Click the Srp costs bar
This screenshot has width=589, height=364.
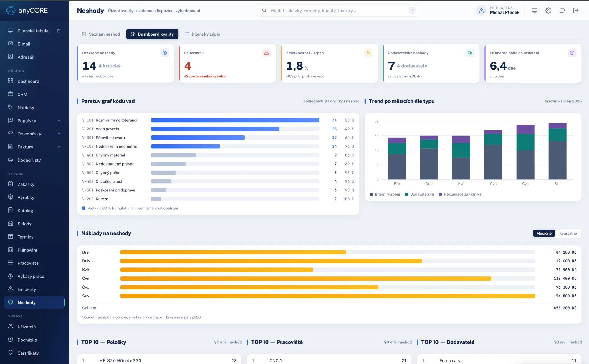point(328,296)
